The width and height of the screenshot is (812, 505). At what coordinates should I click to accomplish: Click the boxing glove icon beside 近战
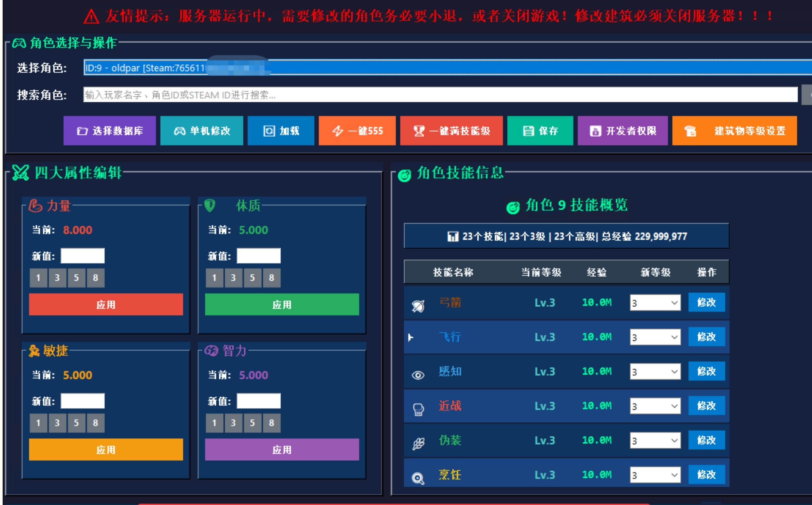[x=418, y=409]
